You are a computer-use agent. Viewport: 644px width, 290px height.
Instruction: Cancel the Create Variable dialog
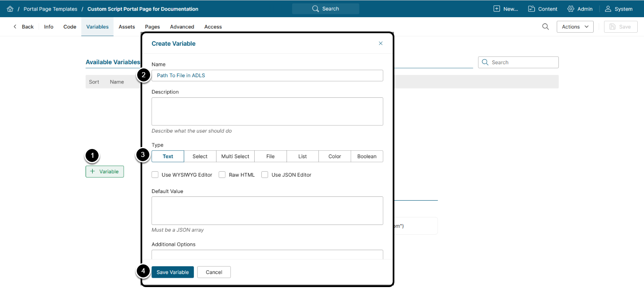214,272
